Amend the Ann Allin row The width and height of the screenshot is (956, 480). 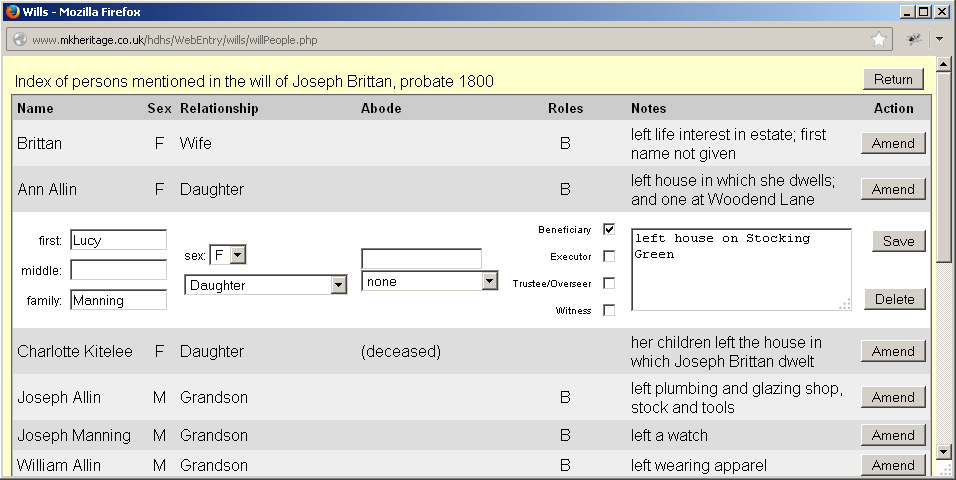(893, 189)
